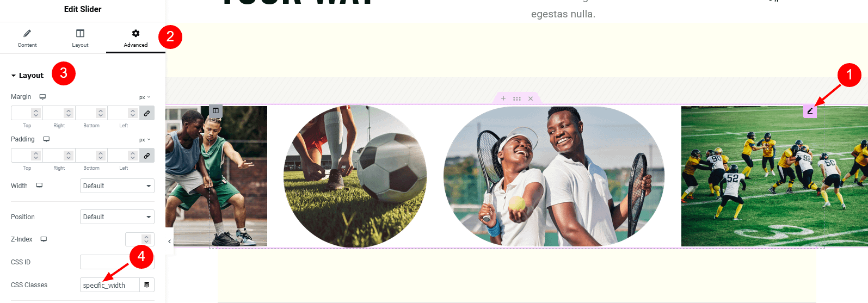
Task: Open the Width dropdown set to Default
Action: [117, 186]
